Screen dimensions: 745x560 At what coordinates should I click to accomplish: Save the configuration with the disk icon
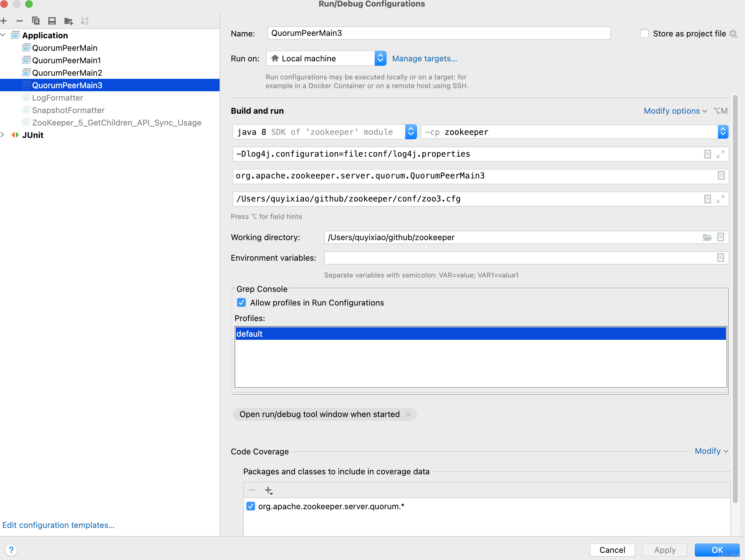52,21
